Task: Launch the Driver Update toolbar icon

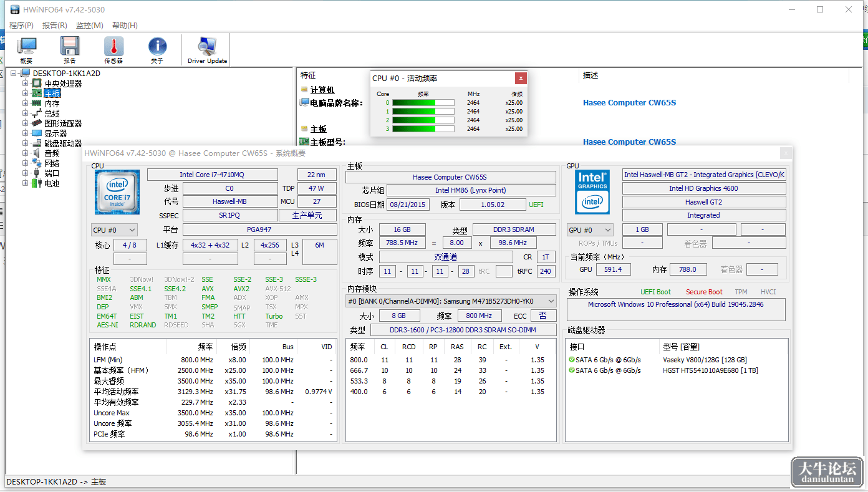Action: 207,50
